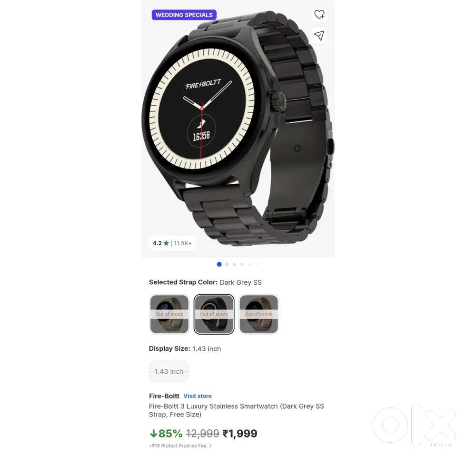Jump to second image carousel dot

227,264
